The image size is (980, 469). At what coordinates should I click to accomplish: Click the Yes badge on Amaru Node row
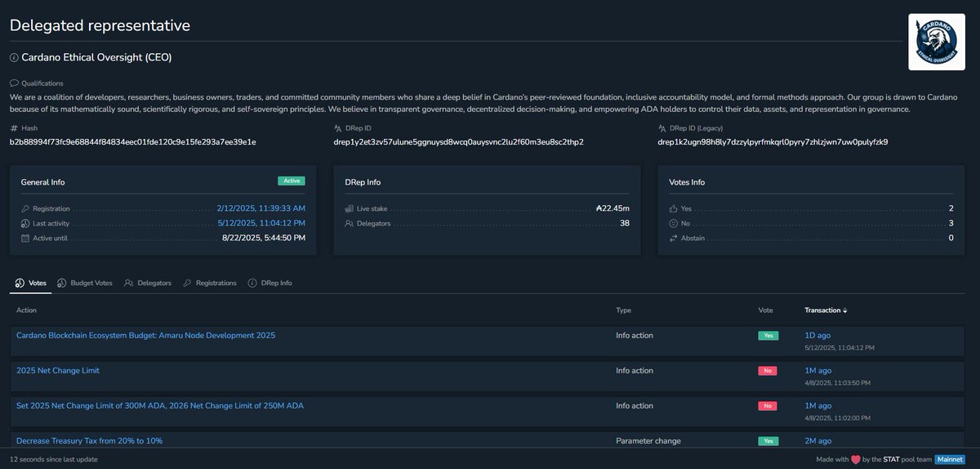(768, 336)
